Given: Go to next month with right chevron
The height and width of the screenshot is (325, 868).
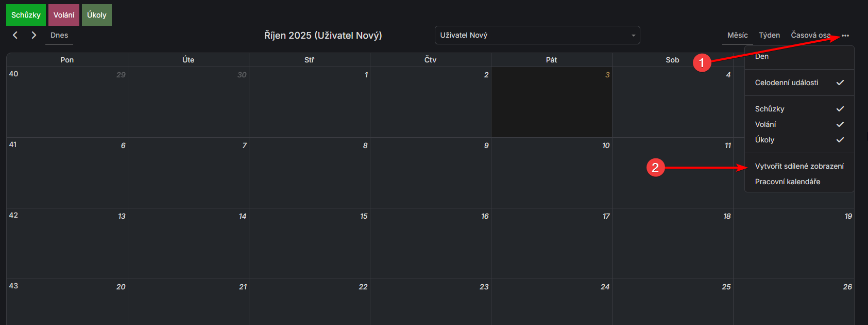Looking at the screenshot, I should pyautogui.click(x=34, y=35).
